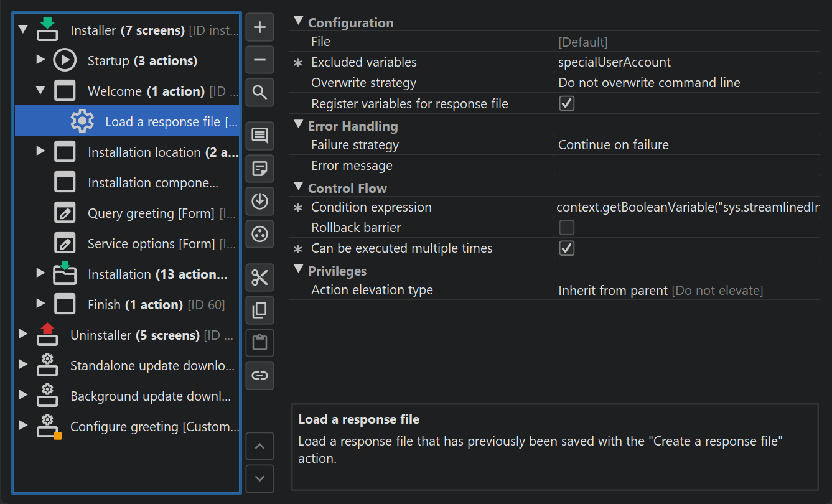Disable Register variables for response file checkbox

coord(566,103)
